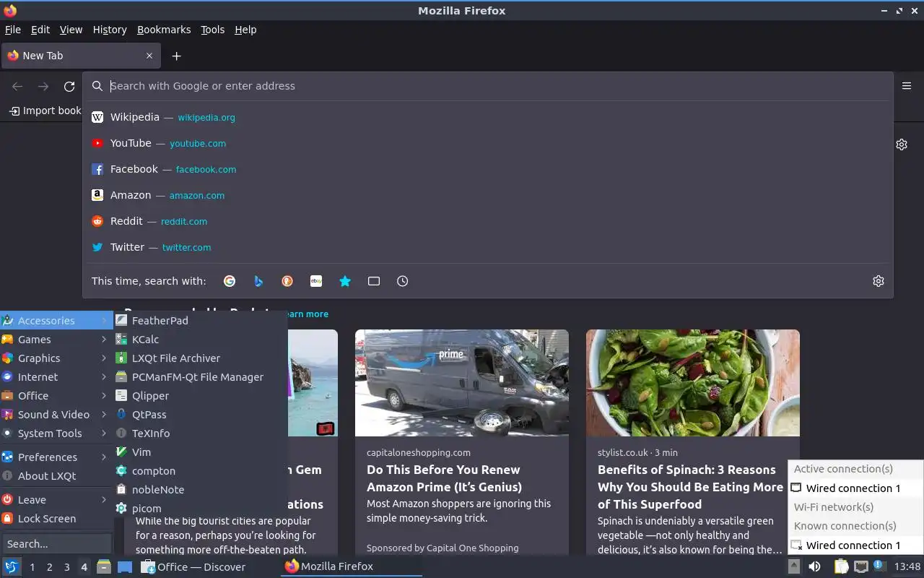
Task: Expand the Sound & Video submenu
Action: click(x=56, y=414)
